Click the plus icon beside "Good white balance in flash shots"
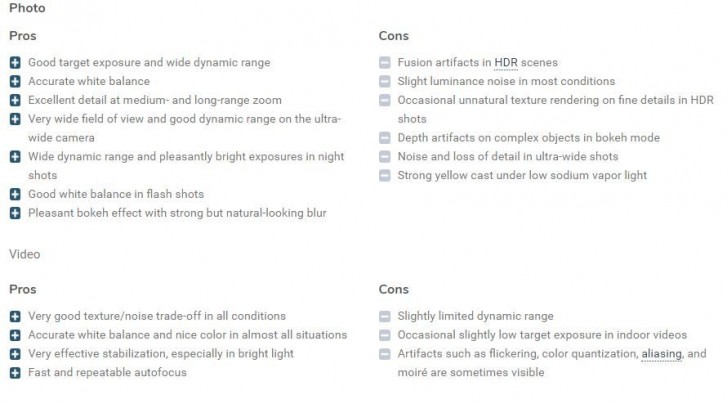727x403 pixels. (x=15, y=194)
